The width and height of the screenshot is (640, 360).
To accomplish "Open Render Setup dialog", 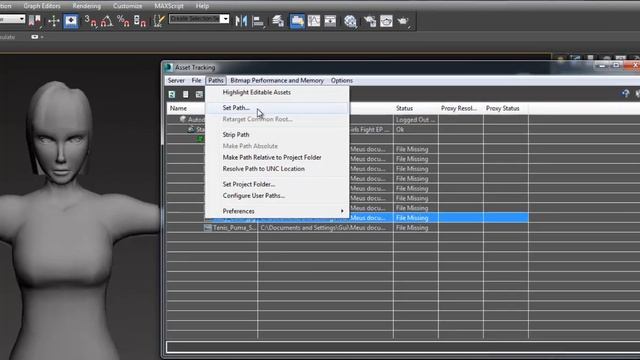I will pyautogui.click(x=370, y=21).
